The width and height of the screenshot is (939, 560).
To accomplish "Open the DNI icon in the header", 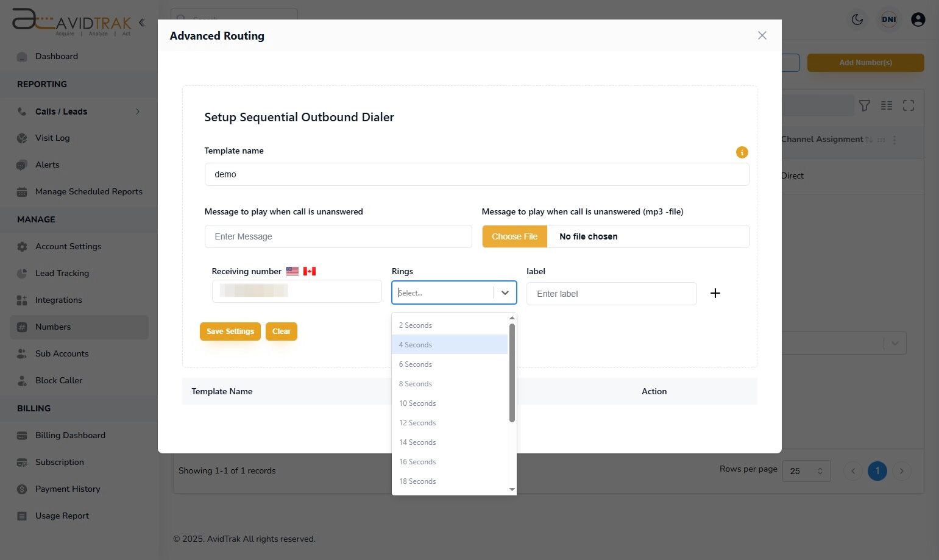I will 888,19.
